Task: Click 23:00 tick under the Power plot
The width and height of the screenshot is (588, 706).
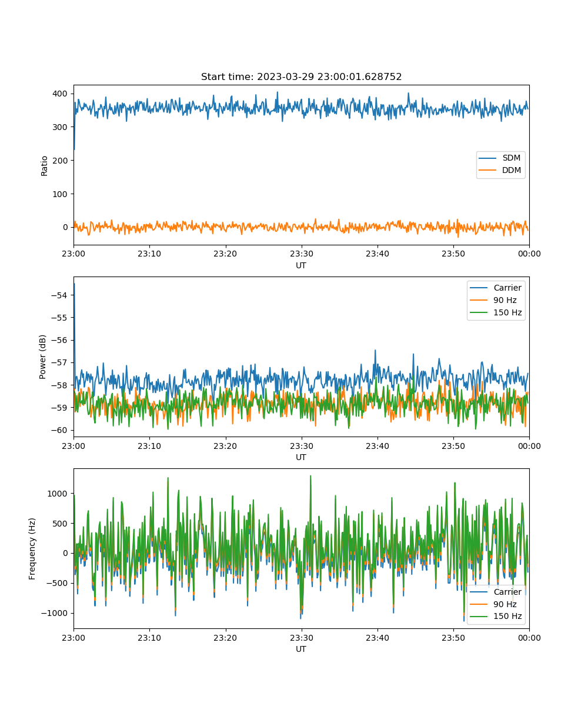Action: pos(73,446)
